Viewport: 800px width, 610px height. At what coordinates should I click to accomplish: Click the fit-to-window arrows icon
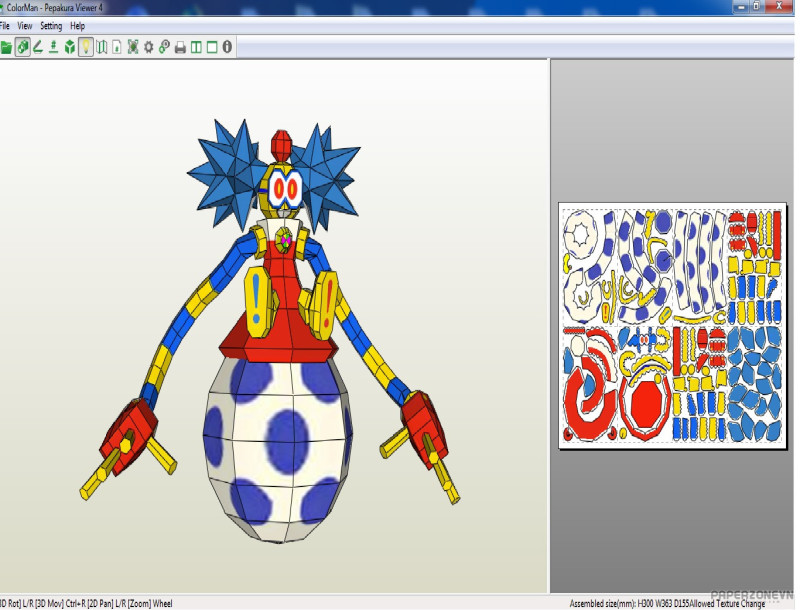tap(133, 47)
